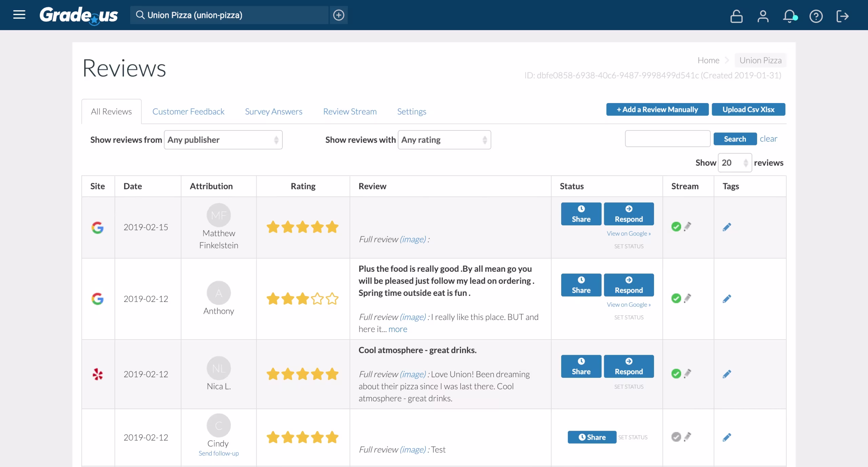Change the Show 20 reviews dropdown
868x467 pixels.
tap(735, 163)
